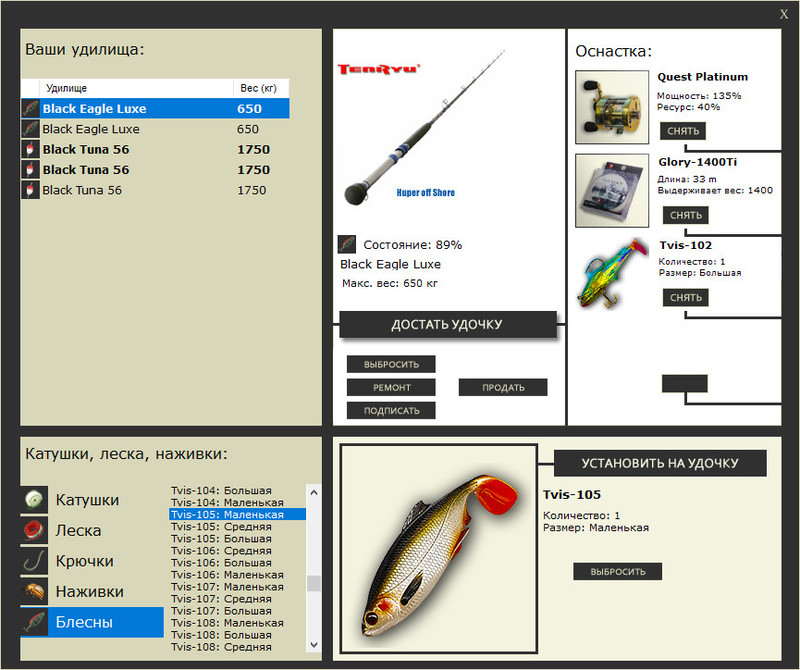800x670 pixels.
Task: Click the lure icon next to Блесны
Action: 34,622
